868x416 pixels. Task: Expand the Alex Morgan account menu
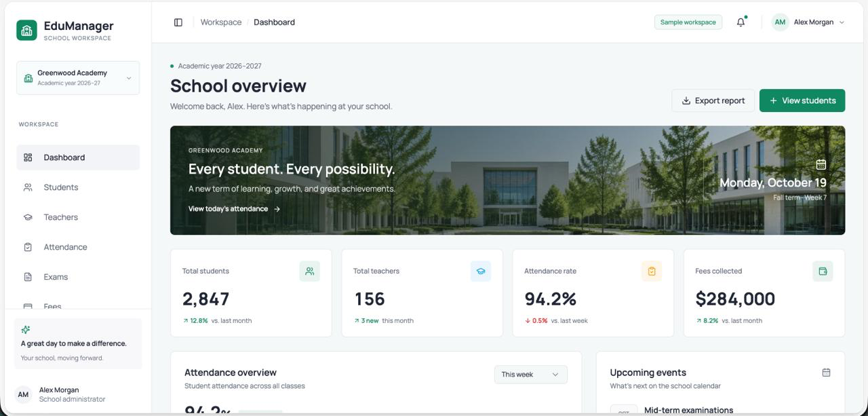(808, 22)
